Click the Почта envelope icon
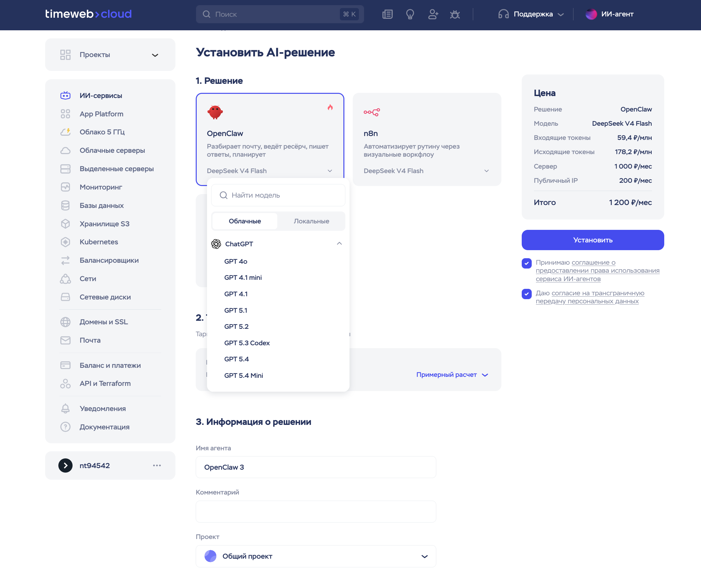 [65, 340]
